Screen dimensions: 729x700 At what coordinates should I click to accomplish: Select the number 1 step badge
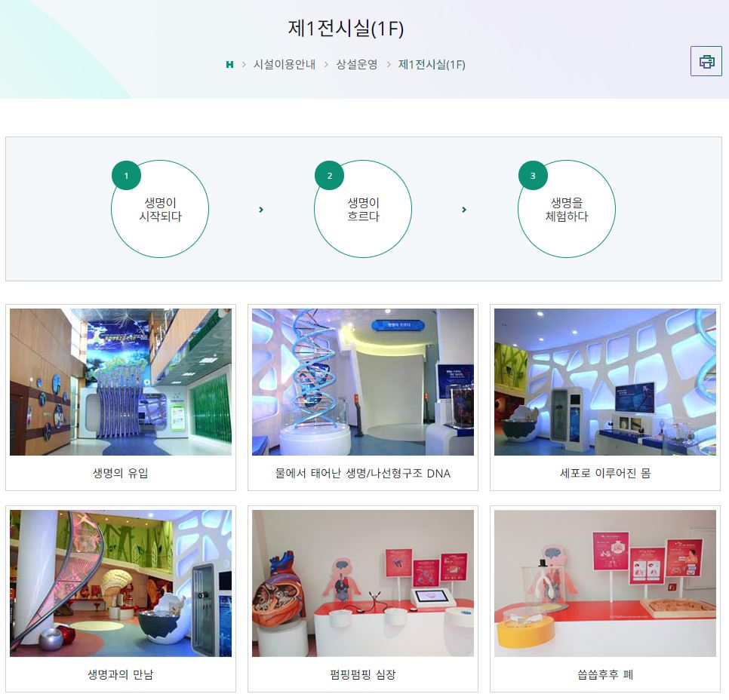(x=127, y=175)
